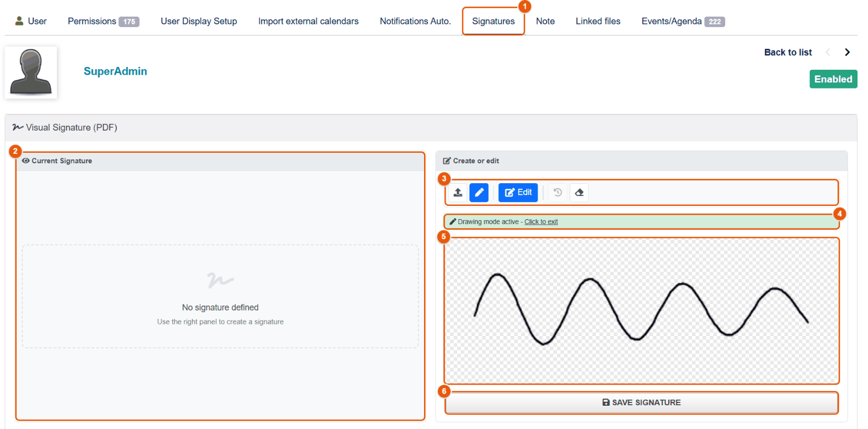The image size is (868, 429).
Task: Click the blue Edit button
Action: click(x=518, y=193)
